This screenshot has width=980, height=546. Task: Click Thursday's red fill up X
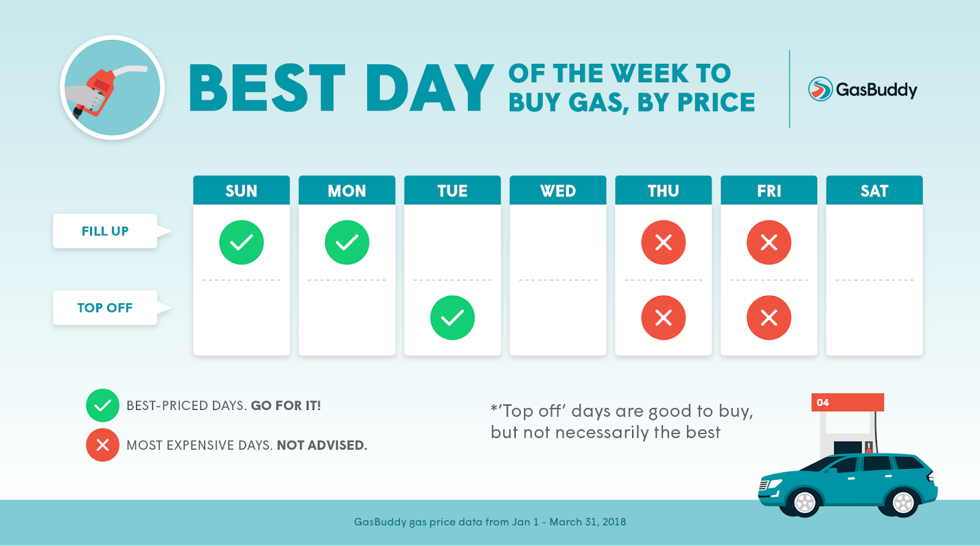tap(663, 243)
